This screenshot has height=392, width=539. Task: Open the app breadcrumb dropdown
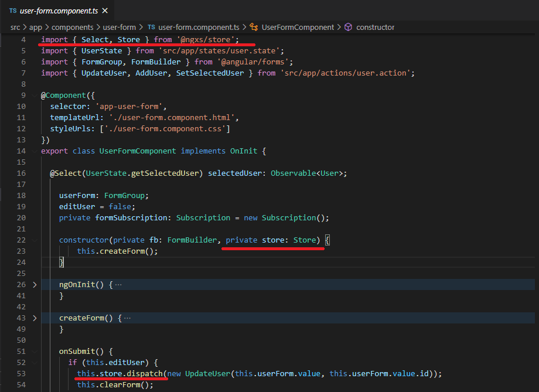[35, 26]
